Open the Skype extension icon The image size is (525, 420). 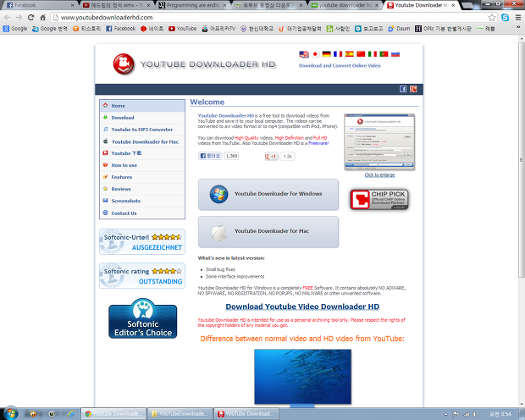click(x=505, y=18)
